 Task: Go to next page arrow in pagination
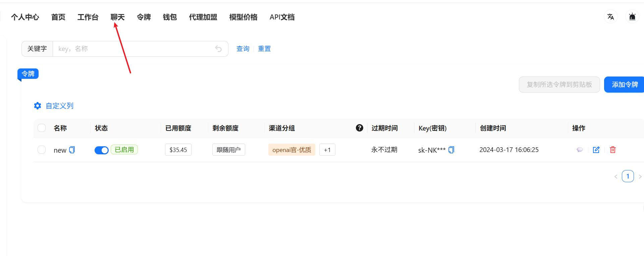640,176
